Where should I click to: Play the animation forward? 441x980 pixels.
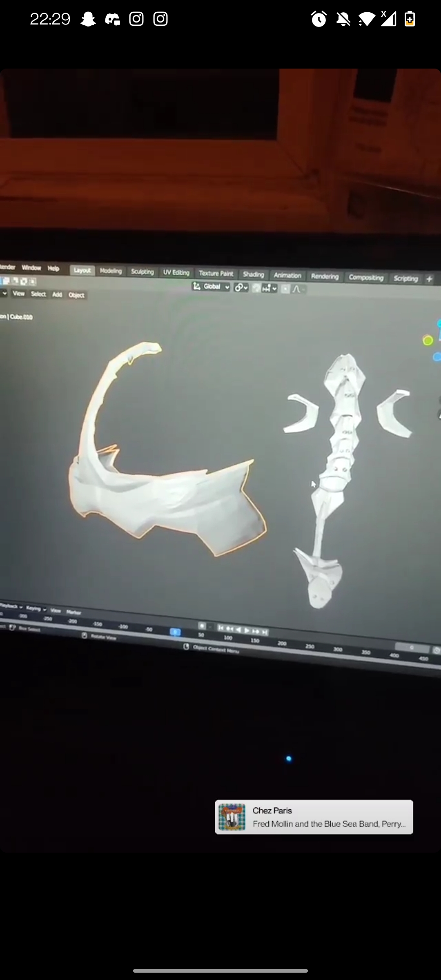click(x=247, y=630)
